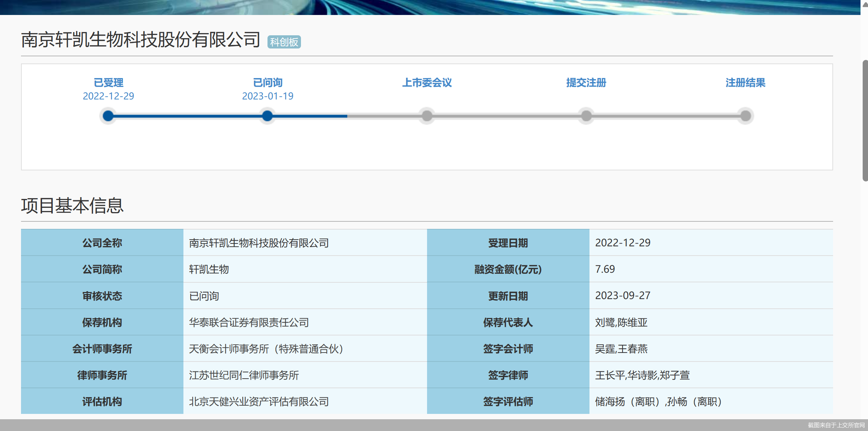Click 华泰联合证券有限责任公司 sponsor value
Screen dimensions: 868x431
pos(249,322)
